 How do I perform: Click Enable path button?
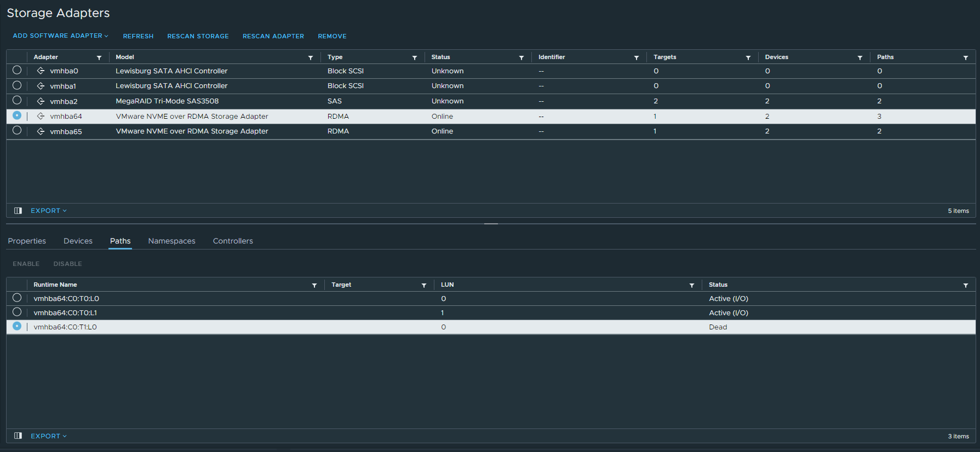[x=26, y=264]
